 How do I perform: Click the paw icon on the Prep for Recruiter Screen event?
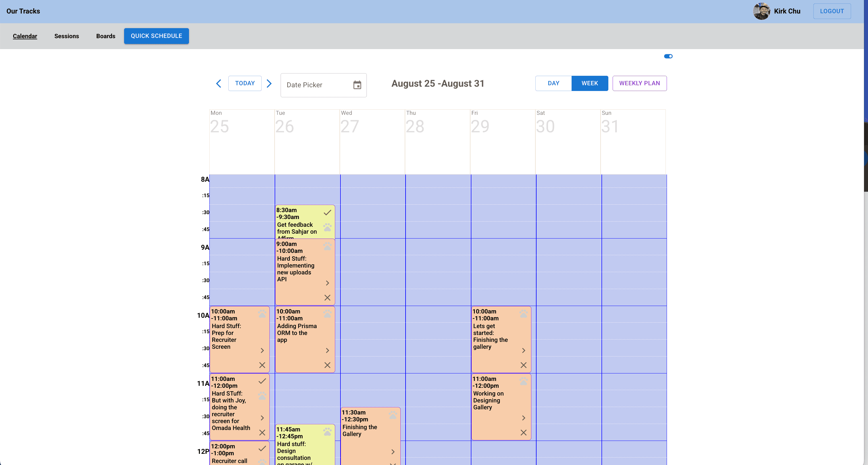click(x=262, y=314)
